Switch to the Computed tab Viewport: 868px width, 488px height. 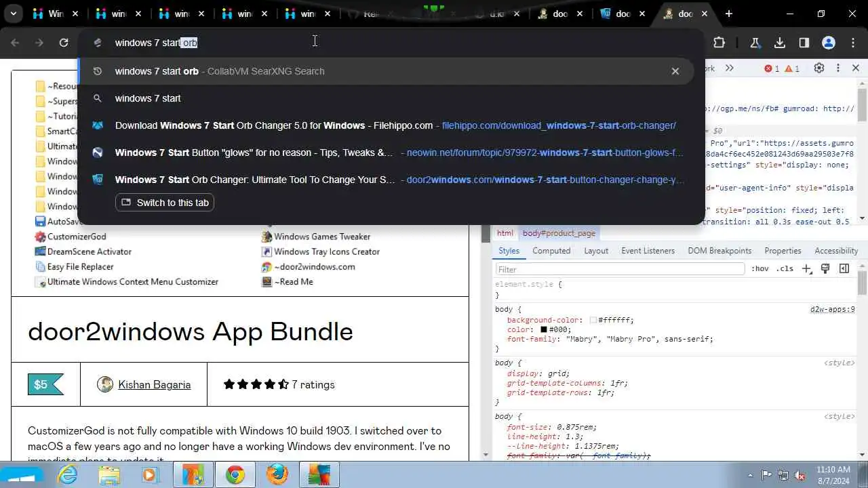tap(551, 251)
